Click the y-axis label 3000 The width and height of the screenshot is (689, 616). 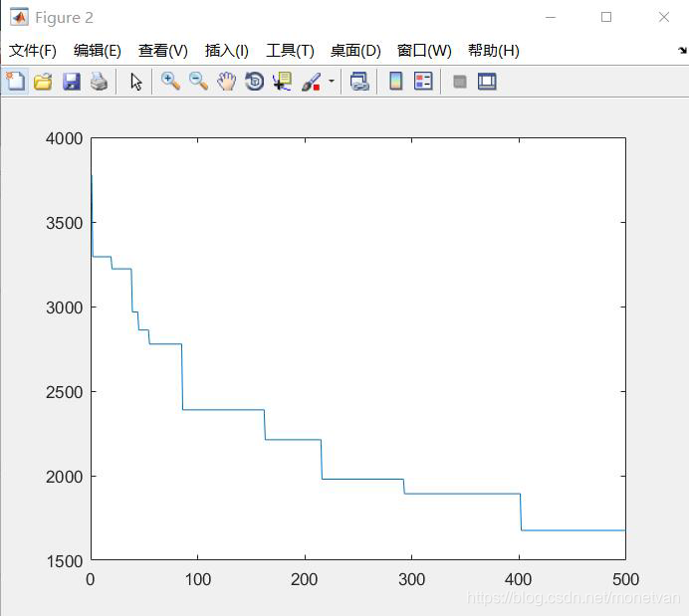click(64, 308)
